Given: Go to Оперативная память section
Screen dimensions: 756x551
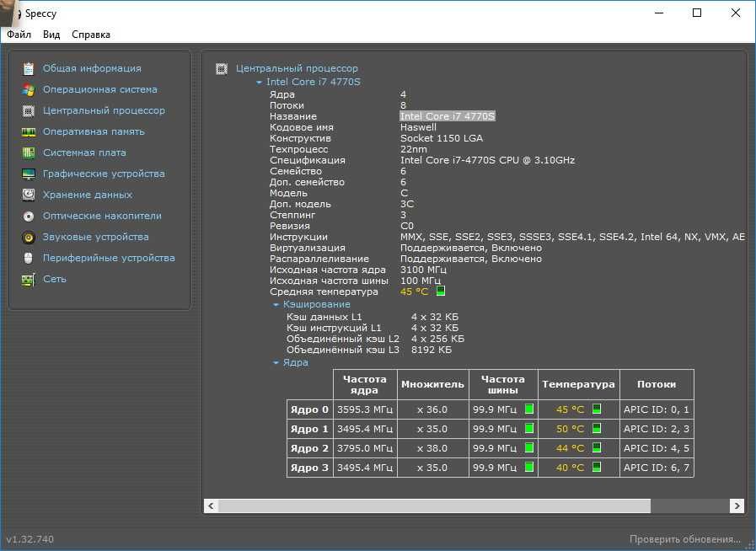Looking at the screenshot, I should coord(94,131).
